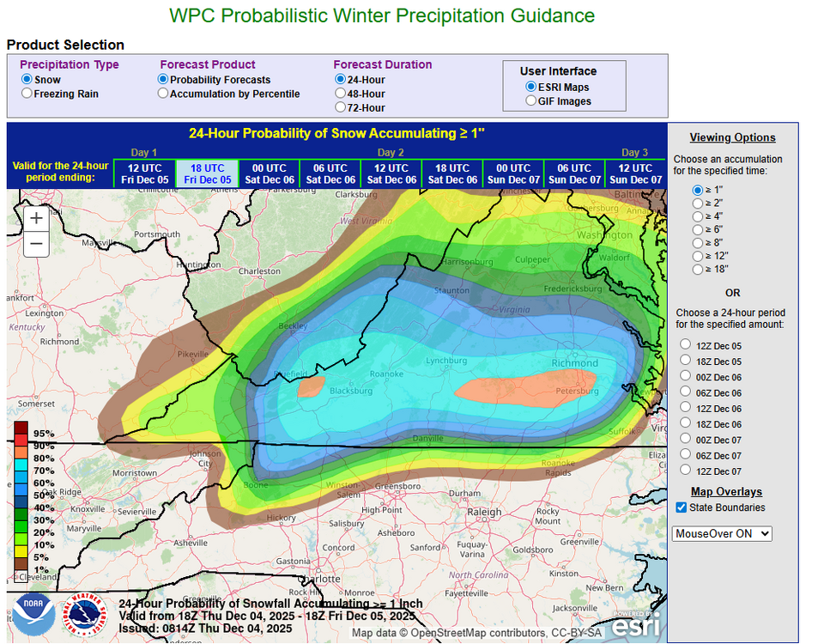Click the Esri logo on map
The width and height of the screenshot is (836, 644).
click(x=635, y=623)
